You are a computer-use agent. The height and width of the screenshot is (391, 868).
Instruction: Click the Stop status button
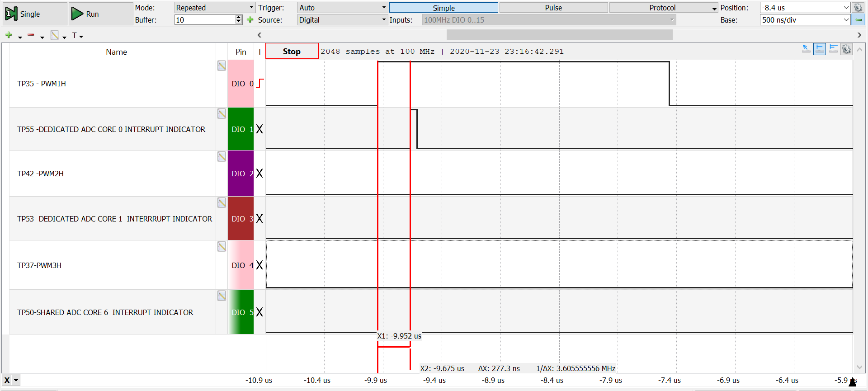click(292, 52)
